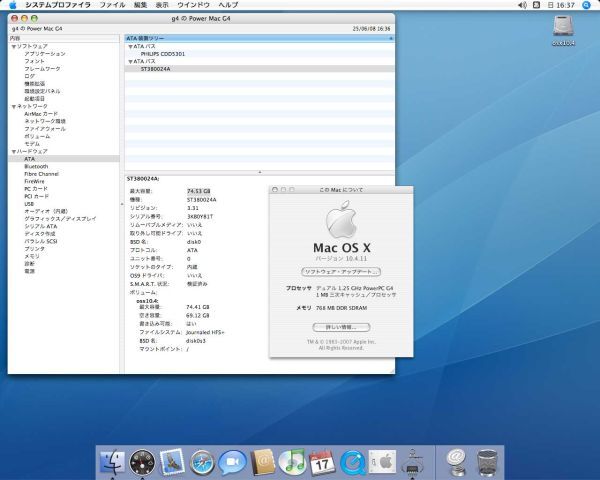600x480 pixels.
Task: Click the volume icon in menu bar
Action: [x=522, y=5]
